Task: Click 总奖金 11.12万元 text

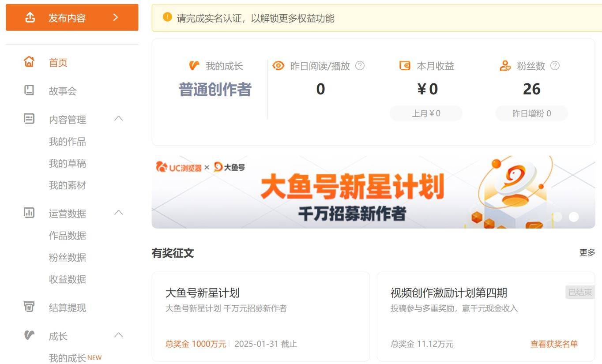Action: point(421,344)
